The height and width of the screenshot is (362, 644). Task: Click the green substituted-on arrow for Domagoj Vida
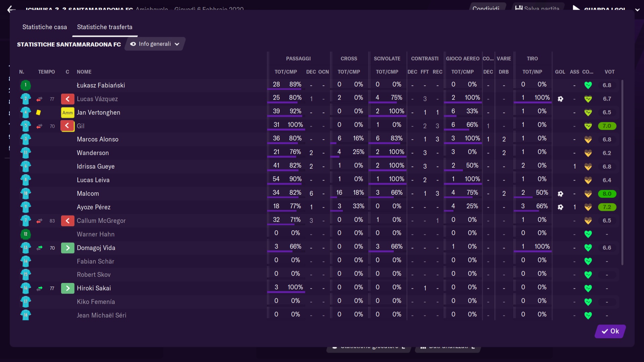pyautogui.click(x=67, y=248)
